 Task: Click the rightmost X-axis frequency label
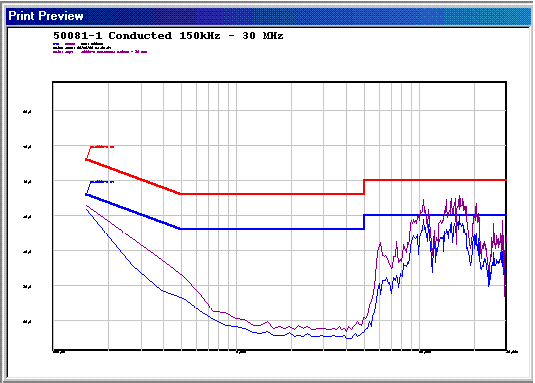pyautogui.click(x=512, y=352)
